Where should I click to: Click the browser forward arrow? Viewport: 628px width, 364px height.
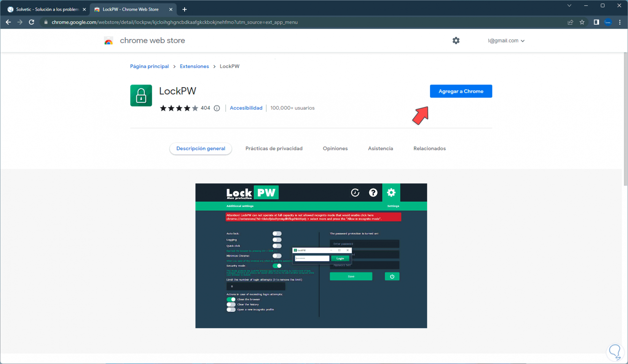[x=20, y=22]
